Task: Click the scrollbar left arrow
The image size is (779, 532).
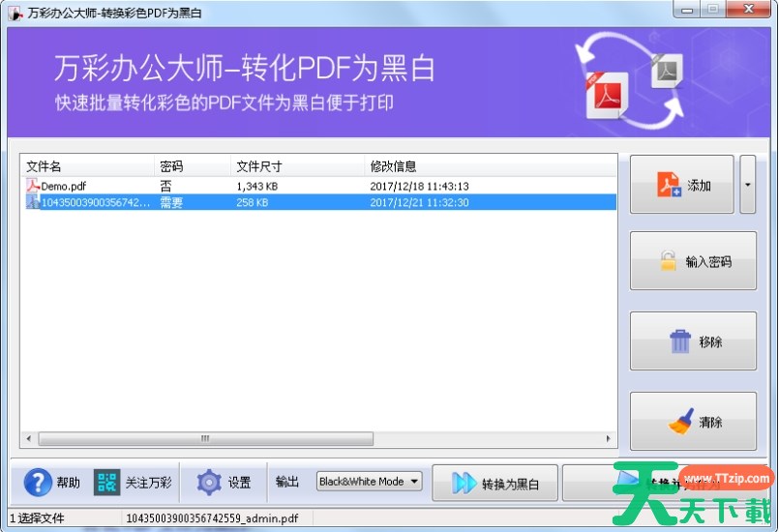Action: [x=29, y=438]
